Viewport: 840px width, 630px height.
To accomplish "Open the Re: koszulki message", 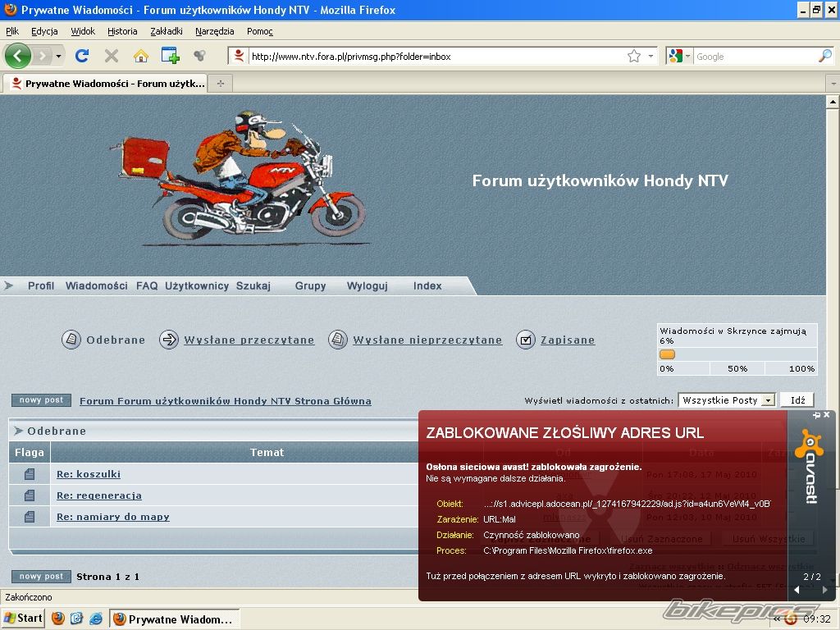I will 89,474.
